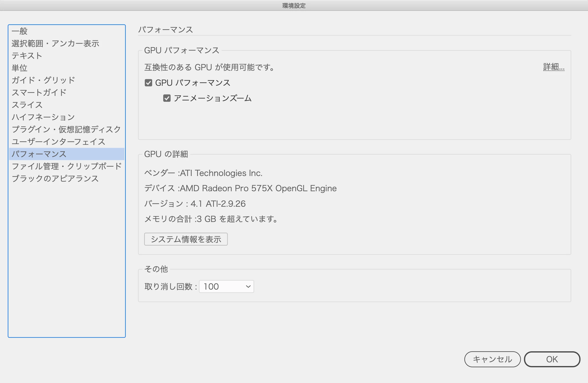Toggle the アニメーションズーム checkbox
Image resolution: width=588 pixels, height=383 pixels.
tap(167, 98)
